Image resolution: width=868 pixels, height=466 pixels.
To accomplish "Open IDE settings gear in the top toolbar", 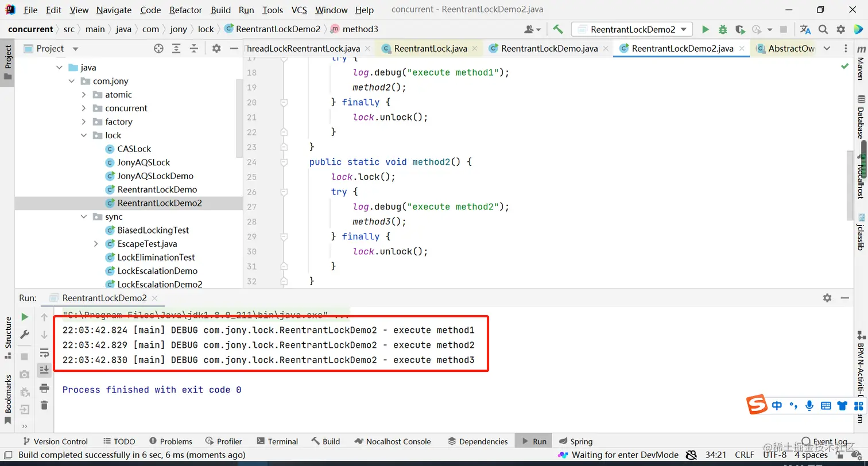I will (841, 29).
